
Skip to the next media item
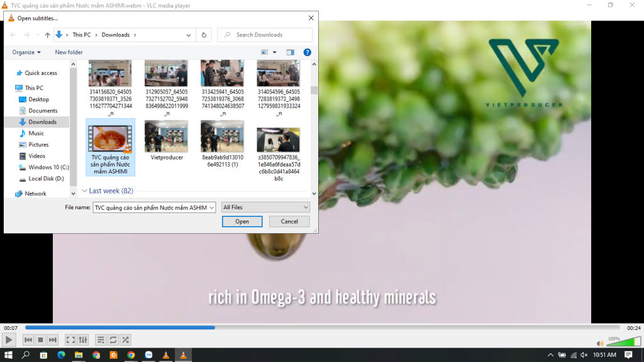[53, 339]
